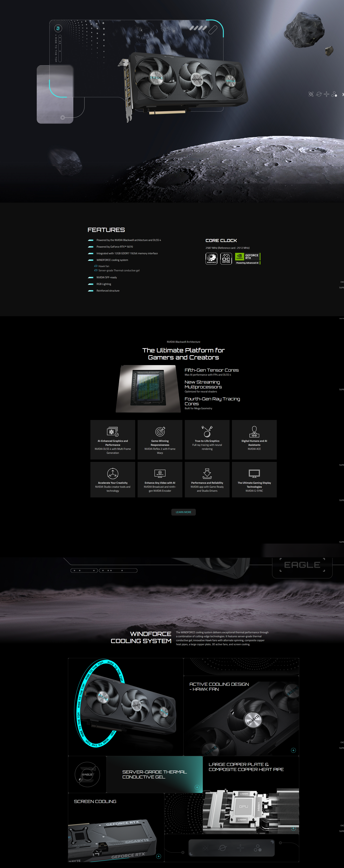Expand the Large Copper Plate plus button

click(293, 828)
